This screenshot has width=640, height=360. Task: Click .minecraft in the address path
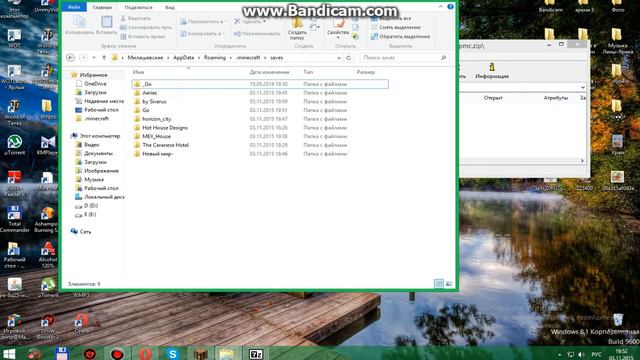point(248,58)
